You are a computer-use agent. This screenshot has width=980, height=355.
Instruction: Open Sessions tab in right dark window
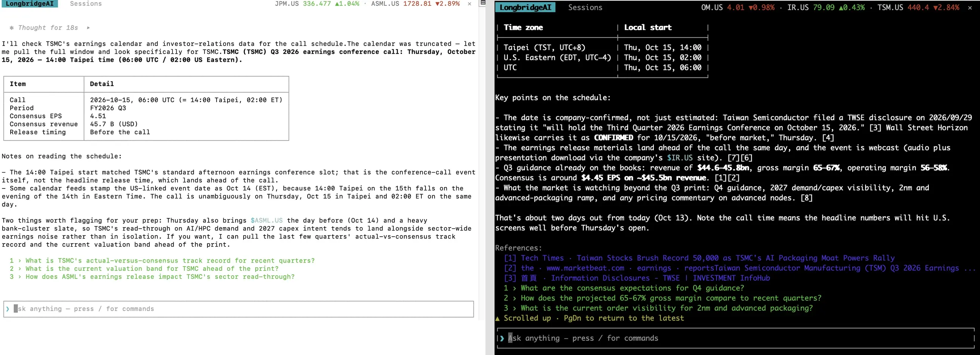[x=585, y=8]
